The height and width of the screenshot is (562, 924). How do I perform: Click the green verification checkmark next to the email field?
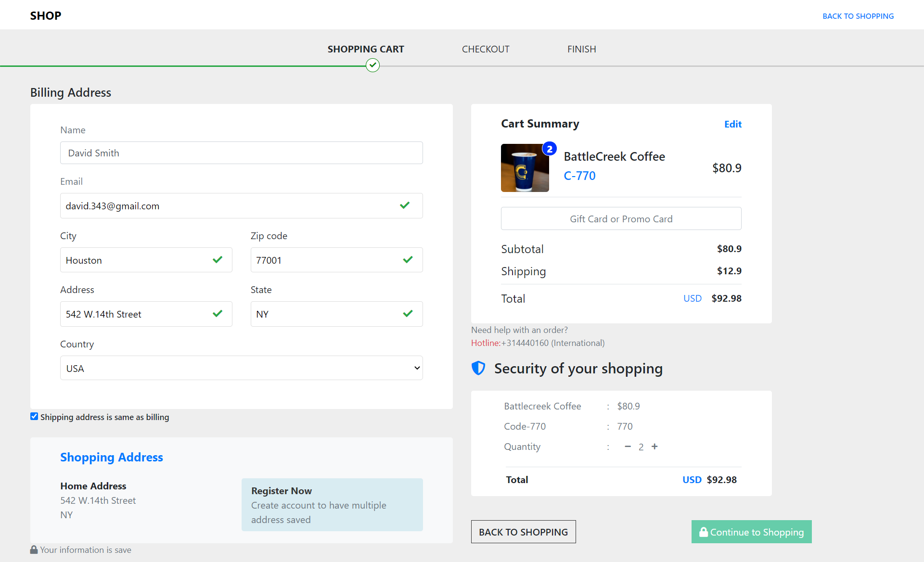click(x=405, y=205)
